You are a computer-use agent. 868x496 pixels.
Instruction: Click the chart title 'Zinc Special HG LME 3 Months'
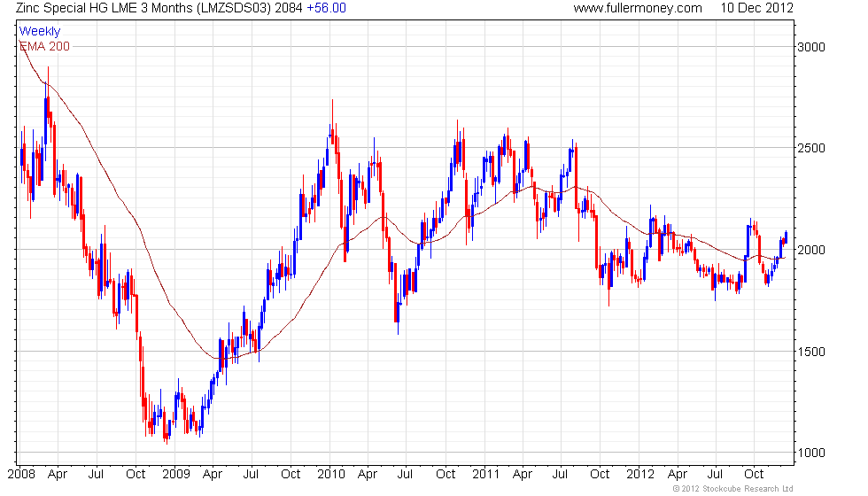pos(105,8)
